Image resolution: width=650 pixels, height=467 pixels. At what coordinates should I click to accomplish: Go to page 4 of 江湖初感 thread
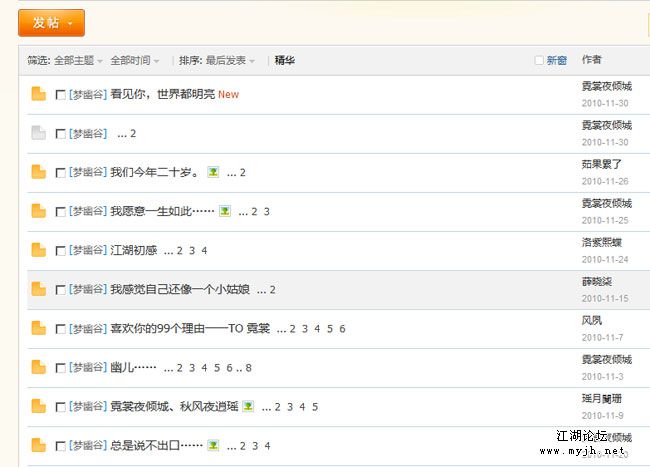[204, 250]
